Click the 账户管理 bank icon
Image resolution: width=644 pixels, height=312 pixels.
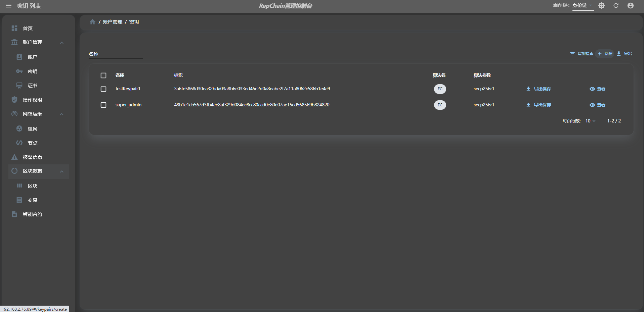coord(14,42)
